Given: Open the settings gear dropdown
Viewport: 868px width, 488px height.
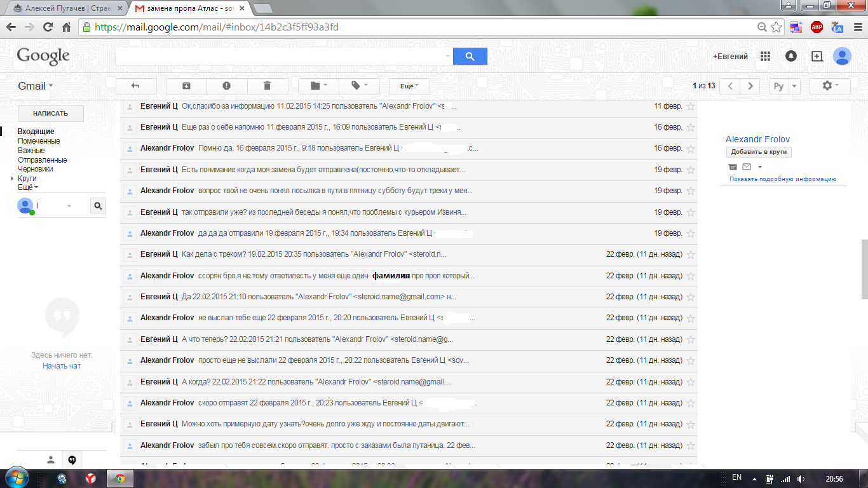Looking at the screenshot, I should (831, 86).
